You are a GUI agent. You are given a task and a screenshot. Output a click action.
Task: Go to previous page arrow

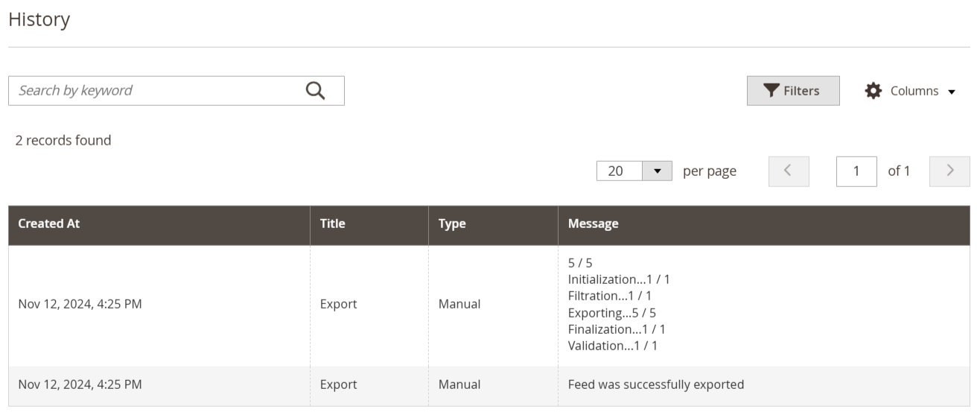pos(789,171)
